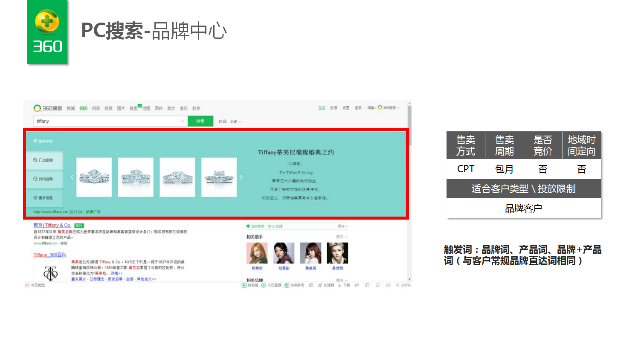Open the mail envelope icon
The width and height of the screenshot is (644, 362).
coord(322,108)
